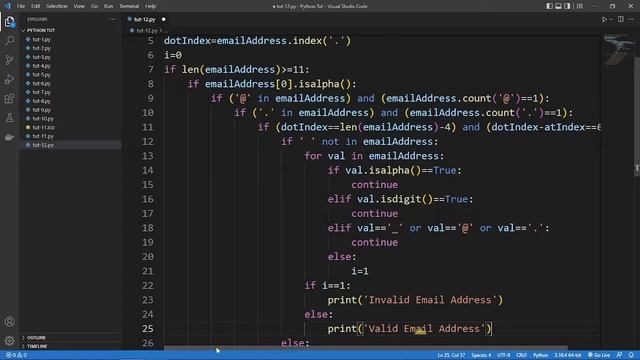Click the unsaved dot on tut-12.py tab

click(x=164, y=19)
